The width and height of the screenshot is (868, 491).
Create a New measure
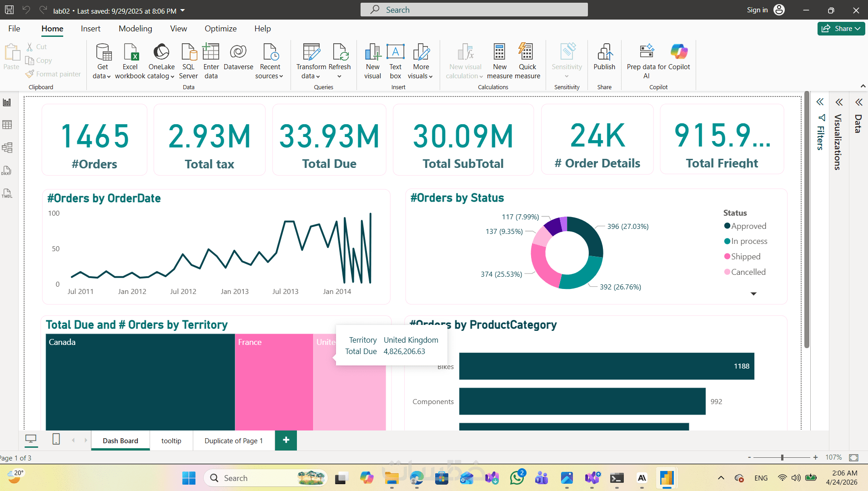coord(499,61)
